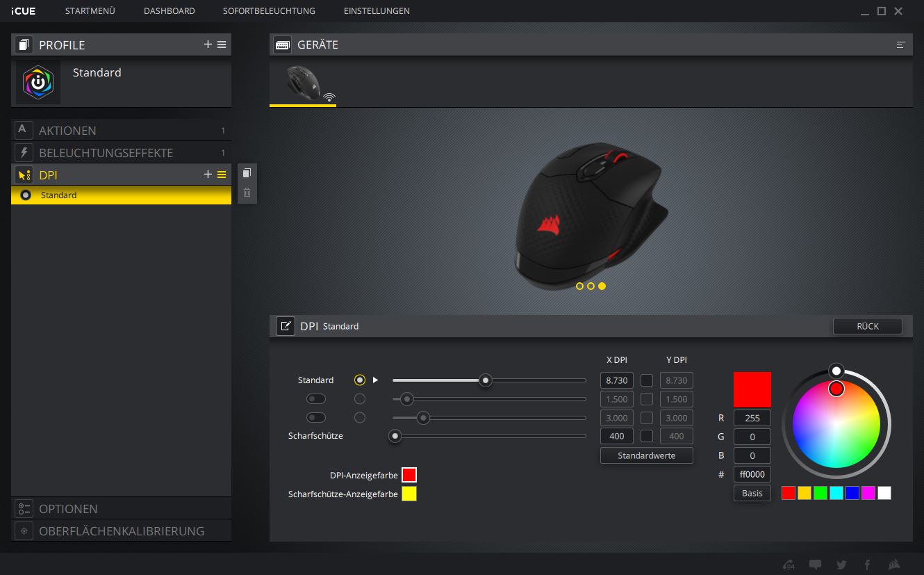Screen dimensions: 924x575
Task: Open the Sofortbeleuchtung tab
Action: (269, 11)
